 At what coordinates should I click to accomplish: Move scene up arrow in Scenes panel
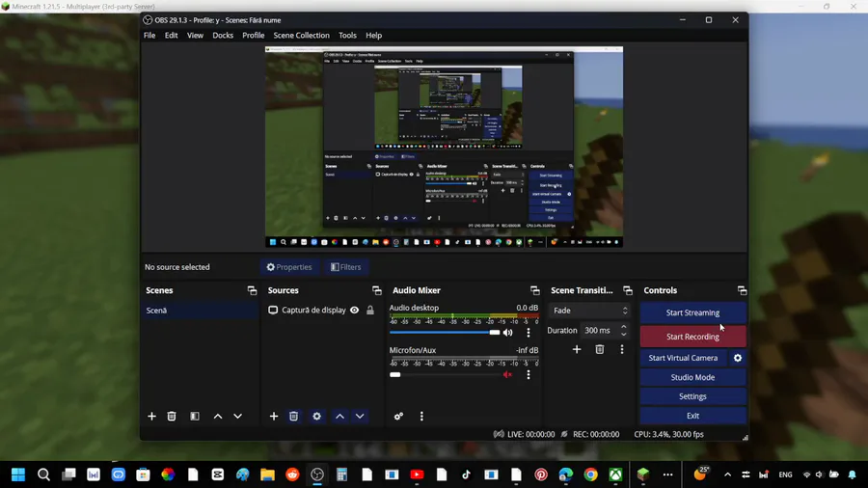pos(218,416)
